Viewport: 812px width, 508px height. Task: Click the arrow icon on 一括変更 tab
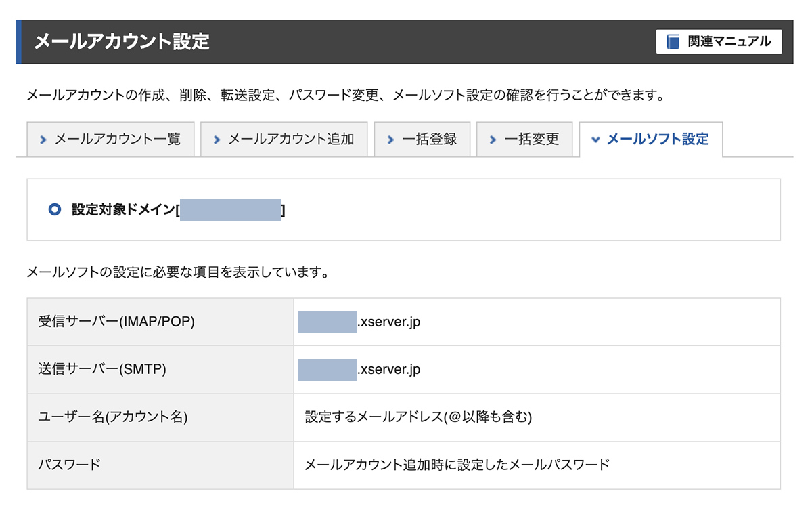click(x=493, y=140)
